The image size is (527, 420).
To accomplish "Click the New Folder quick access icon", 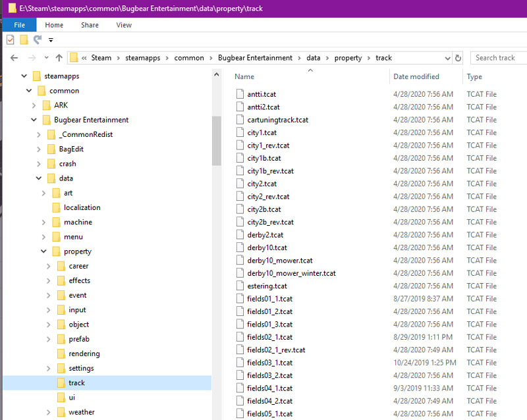I will pos(24,39).
